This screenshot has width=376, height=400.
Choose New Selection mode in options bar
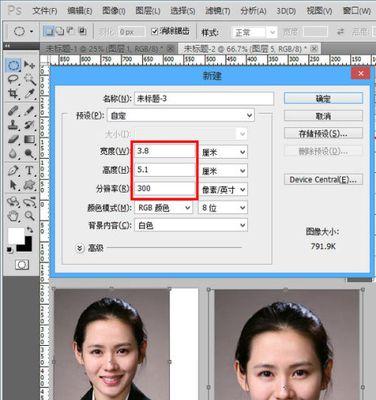[49, 31]
